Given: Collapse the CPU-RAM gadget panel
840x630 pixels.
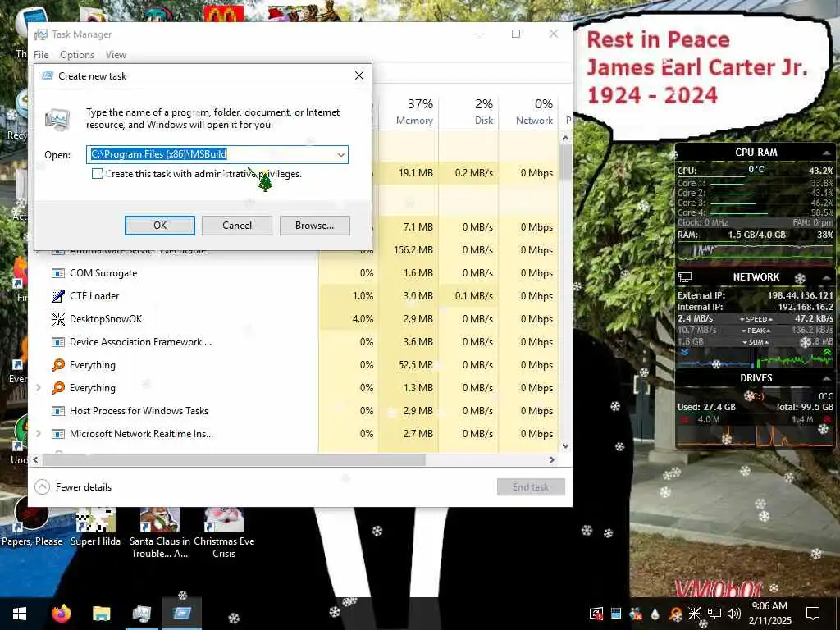Looking at the screenshot, I should click(x=827, y=153).
